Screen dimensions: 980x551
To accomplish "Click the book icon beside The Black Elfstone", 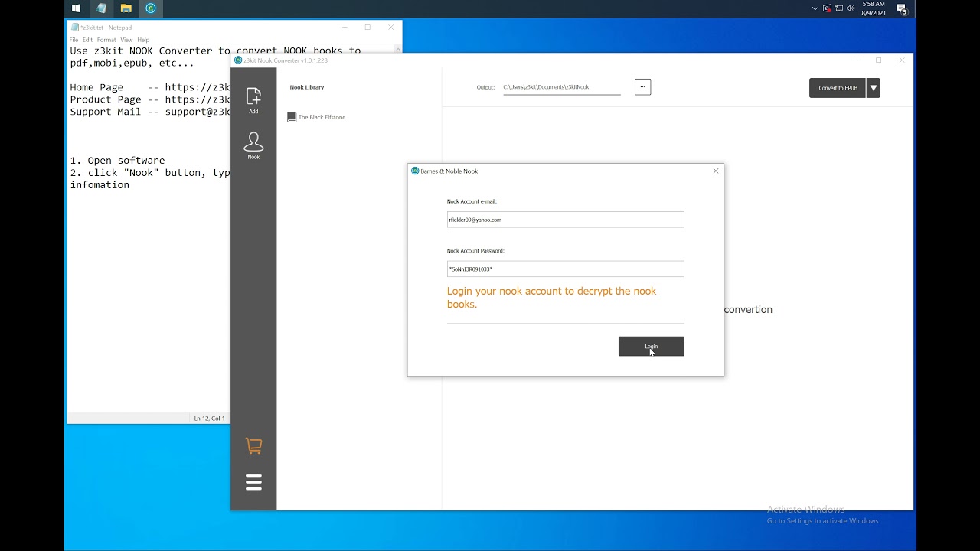I will [x=292, y=117].
